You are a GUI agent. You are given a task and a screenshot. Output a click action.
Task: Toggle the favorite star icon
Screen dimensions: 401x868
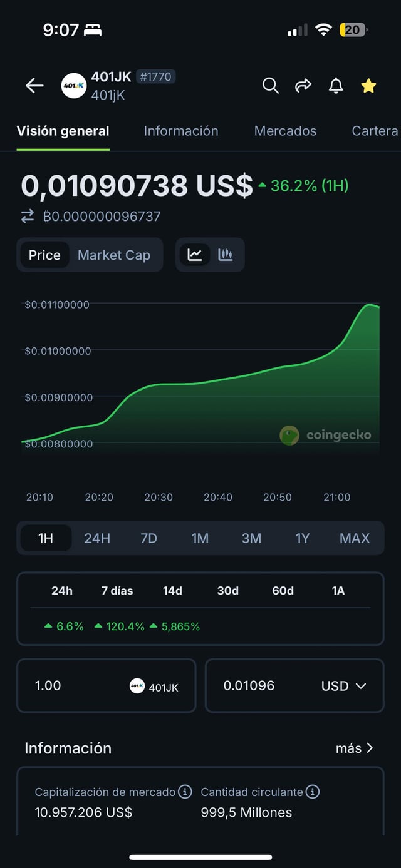coord(368,86)
